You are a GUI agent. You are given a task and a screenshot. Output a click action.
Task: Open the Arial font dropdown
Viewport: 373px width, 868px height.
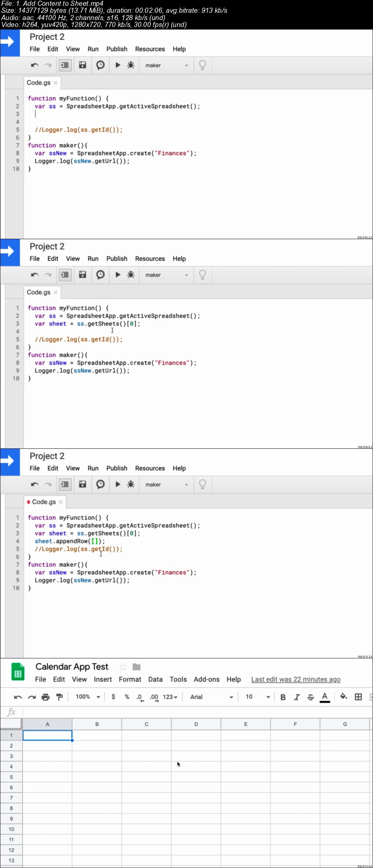pos(212,697)
